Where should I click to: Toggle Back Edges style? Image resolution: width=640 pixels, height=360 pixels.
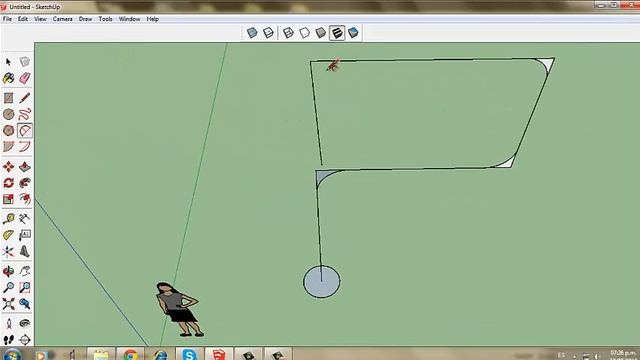268,33
